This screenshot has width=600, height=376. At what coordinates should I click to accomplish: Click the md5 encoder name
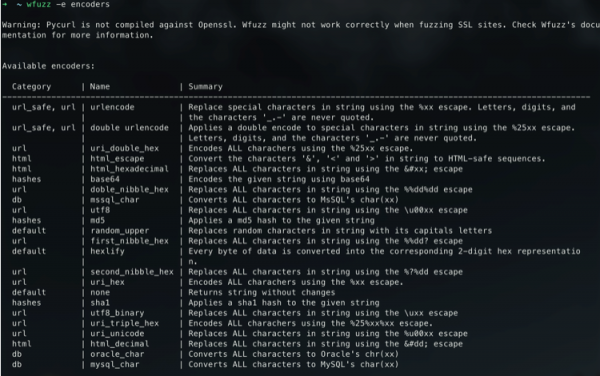pyautogui.click(x=98, y=220)
